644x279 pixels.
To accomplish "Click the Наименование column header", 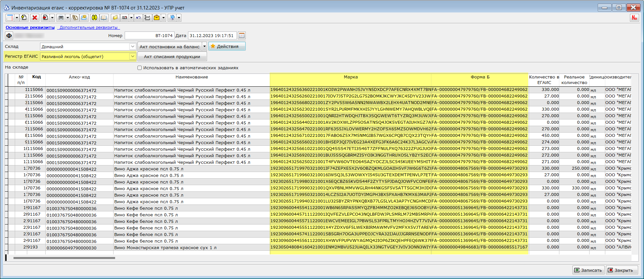I will pos(192,80).
